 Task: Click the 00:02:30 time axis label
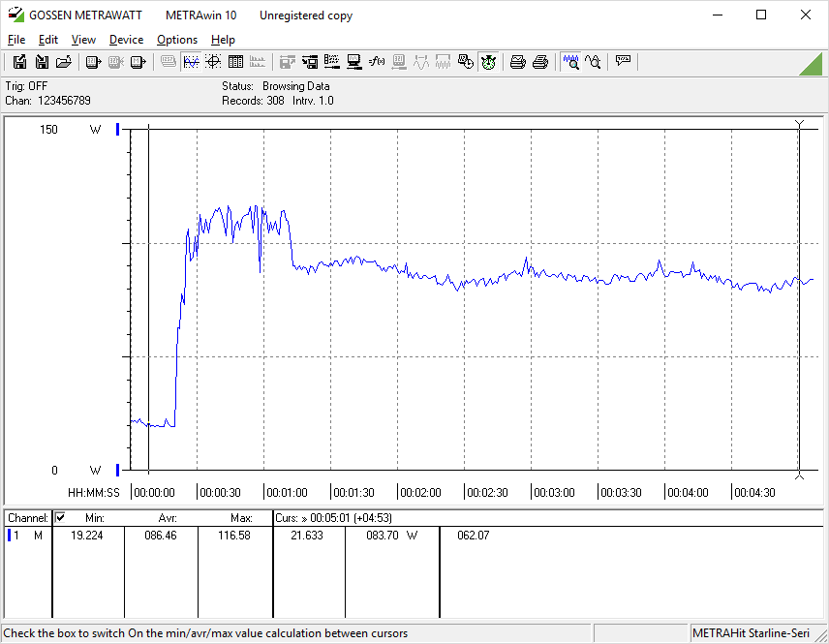point(487,493)
